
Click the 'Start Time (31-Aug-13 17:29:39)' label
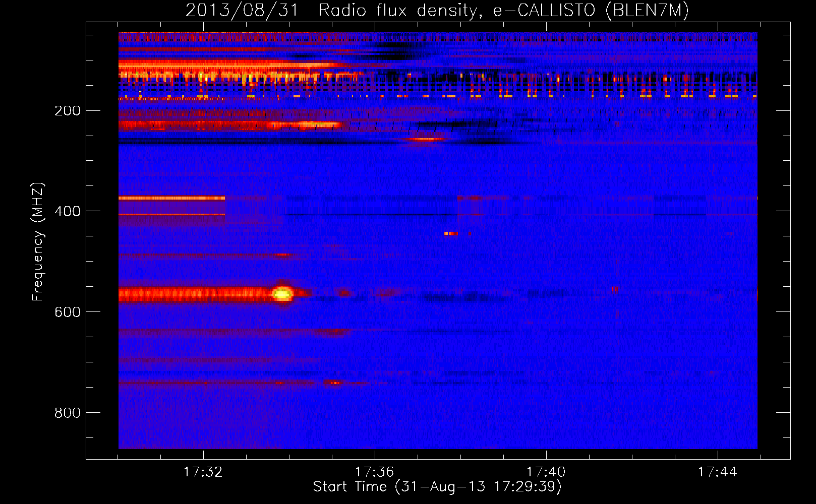click(437, 487)
